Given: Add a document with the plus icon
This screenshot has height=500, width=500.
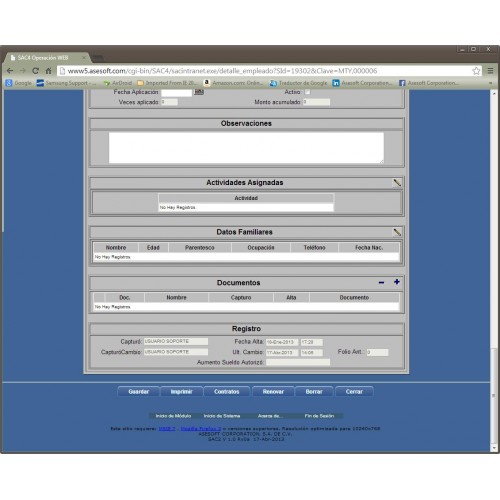Looking at the screenshot, I should pos(397,282).
